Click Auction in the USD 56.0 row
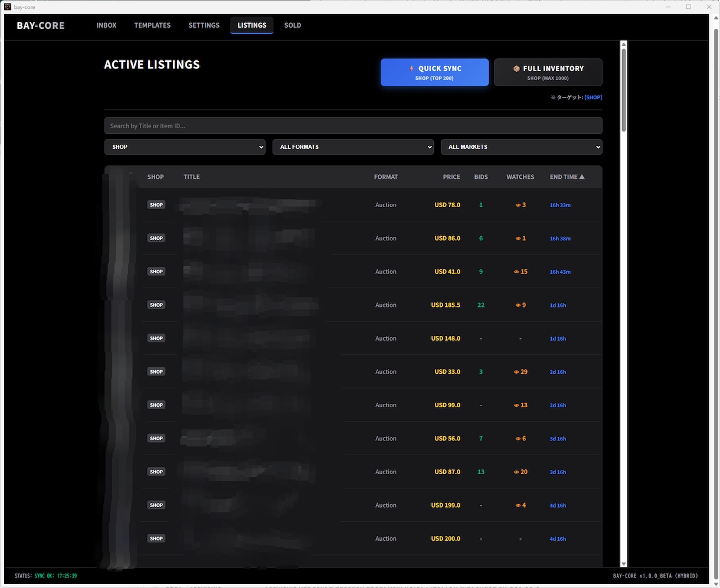Image resolution: width=720 pixels, height=588 pixels. click(386, 439)
